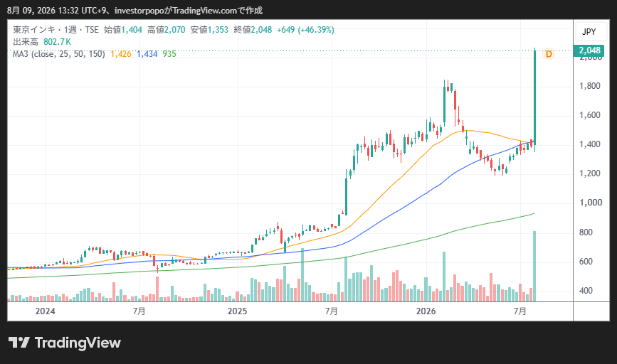This screenshot has width=617, height=364.
Task: Click the symbol title 東京インキ・1週・TSE
Action: pos(56,30)
